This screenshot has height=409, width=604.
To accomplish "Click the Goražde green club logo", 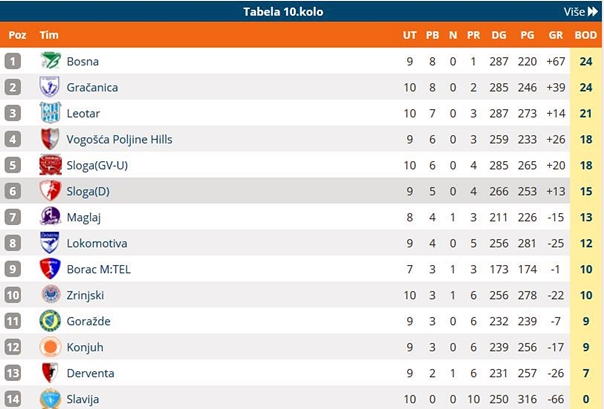I will click(x=50, y=321).
